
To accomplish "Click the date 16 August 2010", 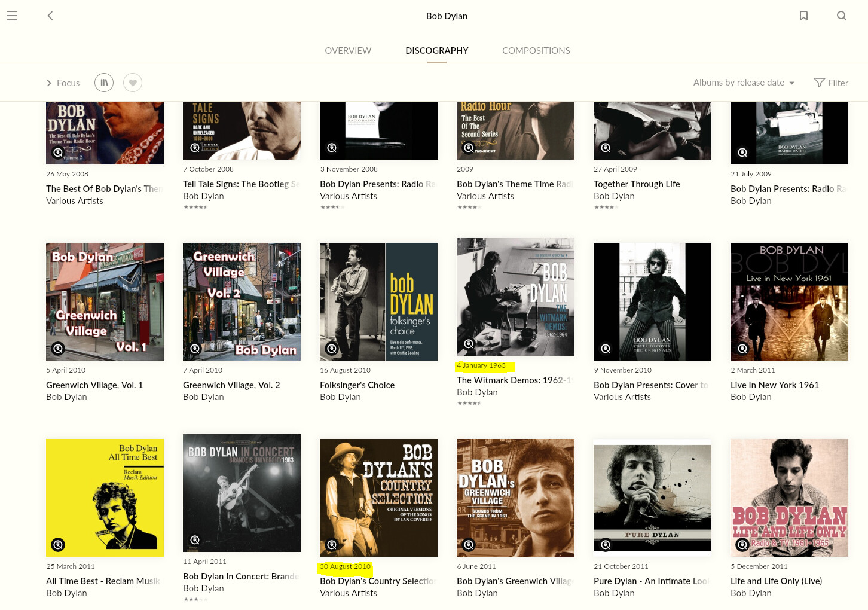I will [x=345, y=370].
